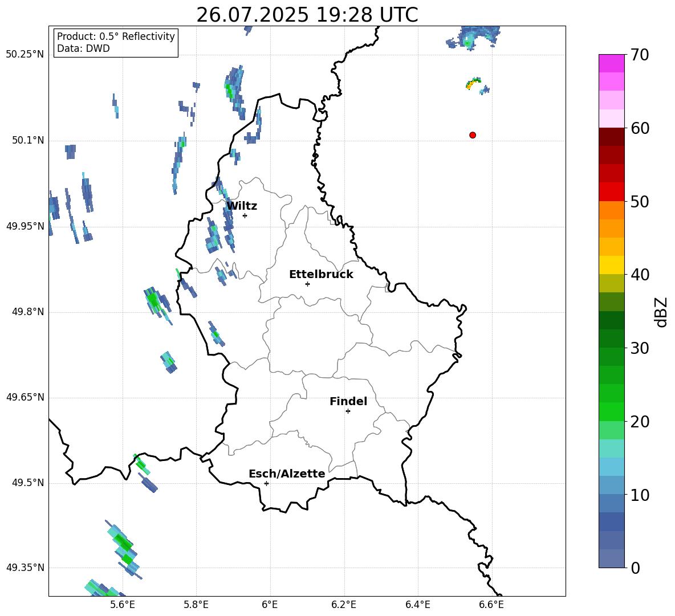Viewport: 675px width, 616px height.
Task: Click the 49.5°N latitude label
Action: point(29,483)
